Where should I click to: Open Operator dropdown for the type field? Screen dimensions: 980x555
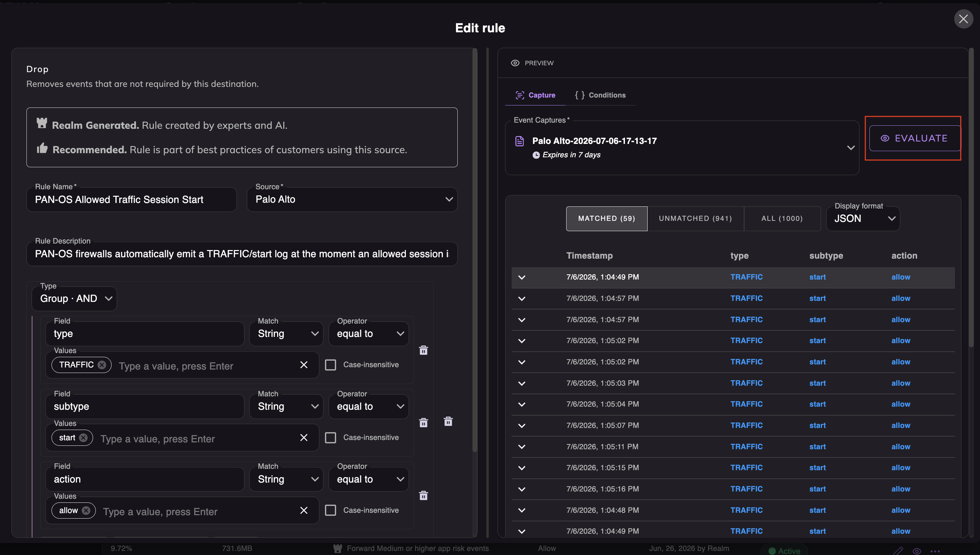(368, 334)
